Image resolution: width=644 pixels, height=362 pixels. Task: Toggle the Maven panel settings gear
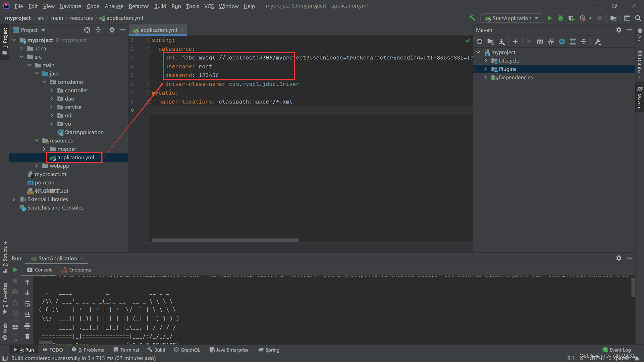619,30
